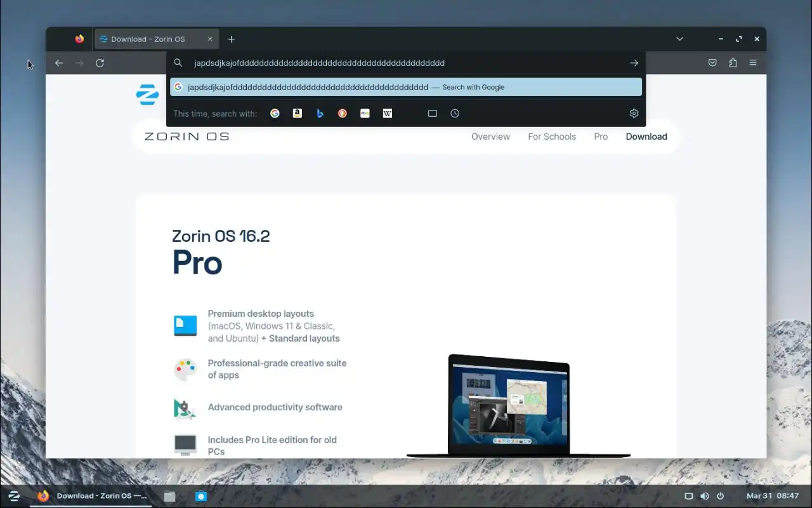The height and width of the screenshot is (508, 812).
Task: Open the clock showing Mar 31 08:47
Action: pos(773,496)
